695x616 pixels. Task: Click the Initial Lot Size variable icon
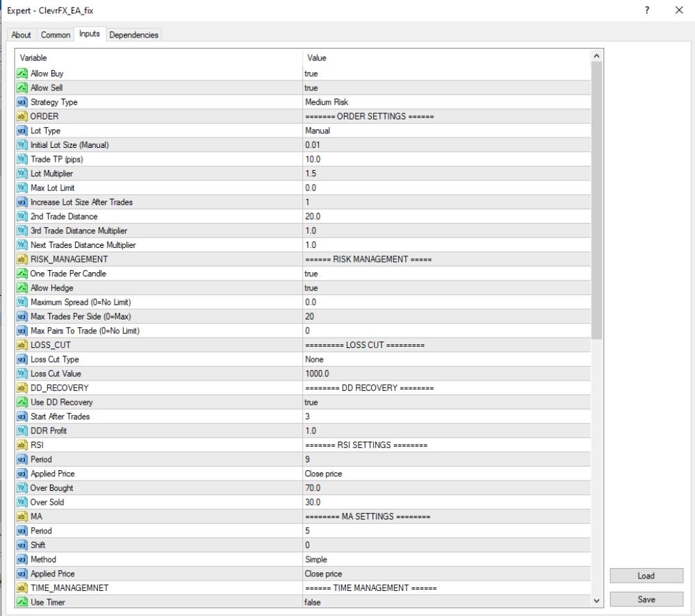point(22,145)
